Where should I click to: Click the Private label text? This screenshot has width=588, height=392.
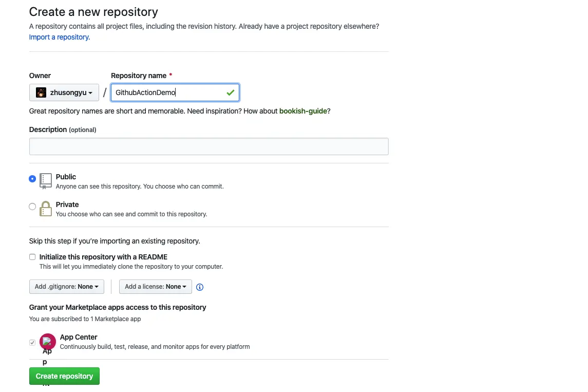tap(67, 204)
